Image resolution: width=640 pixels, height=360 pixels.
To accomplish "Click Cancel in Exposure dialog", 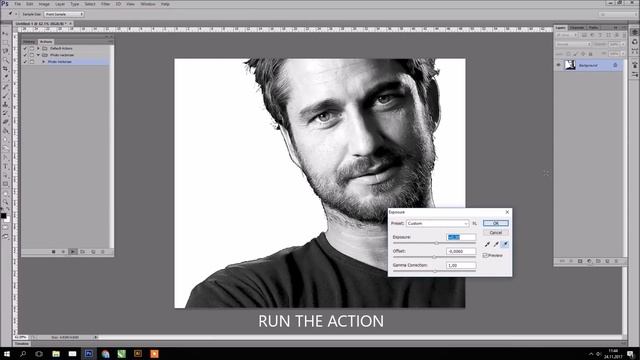I will 496,233.
